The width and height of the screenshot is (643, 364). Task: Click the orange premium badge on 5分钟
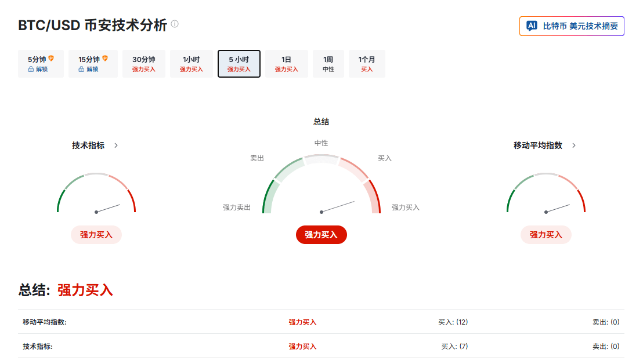coord(51,59)
